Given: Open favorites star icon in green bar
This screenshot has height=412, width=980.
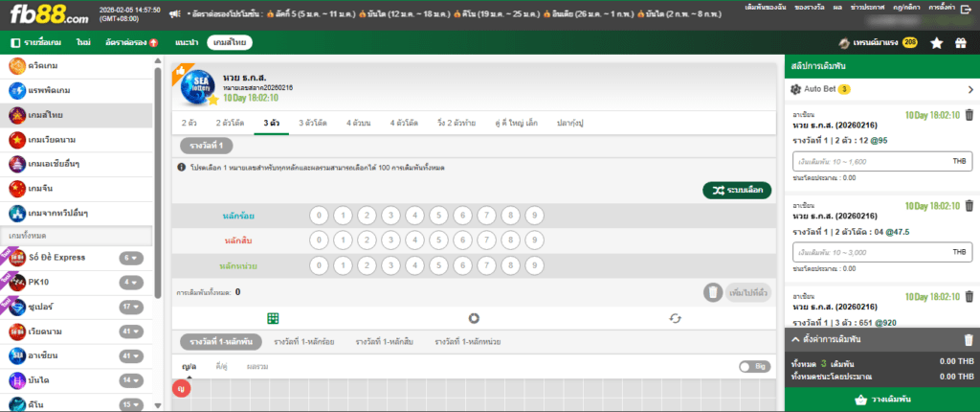Looking at the screenshot, I should [x=936, y=43].
